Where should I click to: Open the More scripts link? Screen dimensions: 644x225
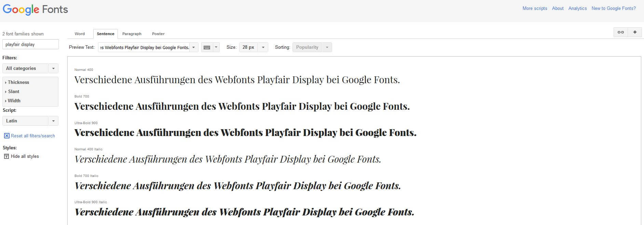[535, 8]
